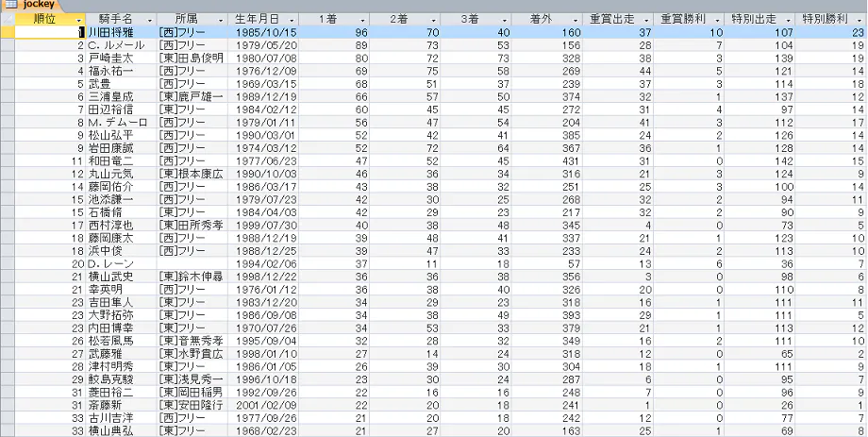Click the name cell 田辺裕信
The image size is (868, 437).
click(121, 109)
